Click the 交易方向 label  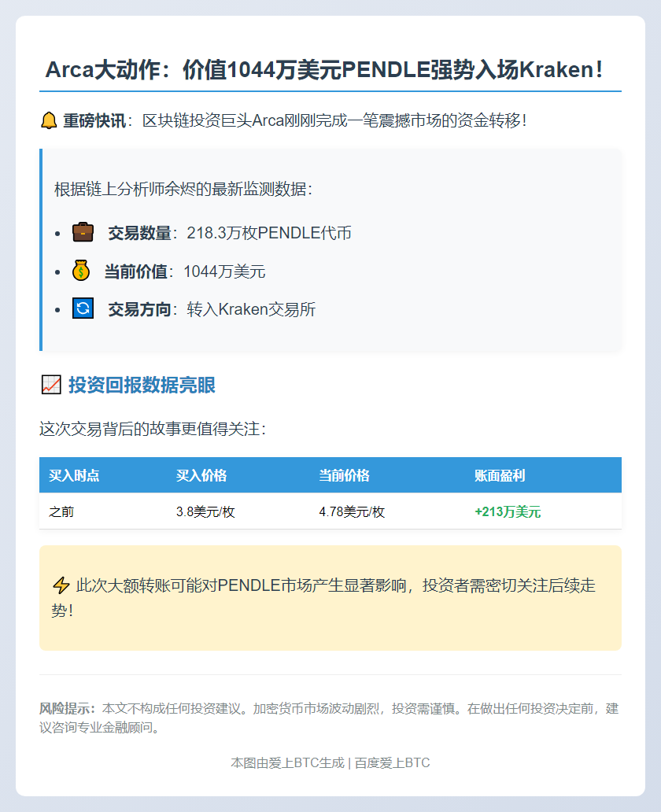(x=139, y=309)
